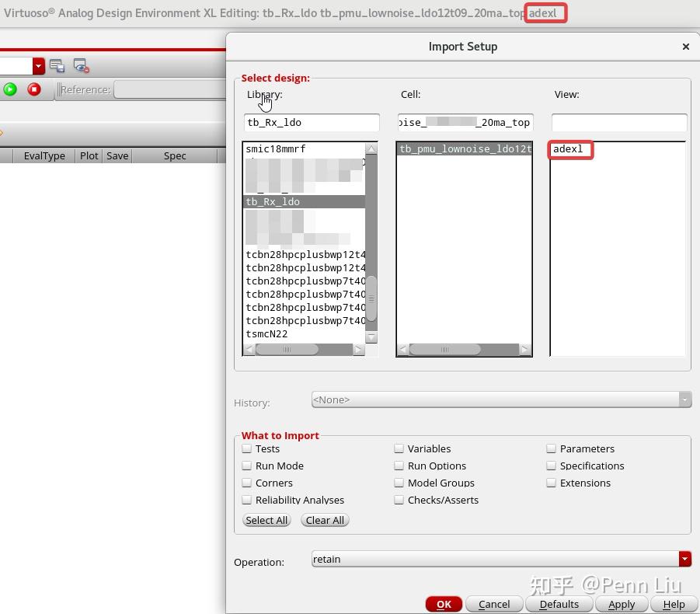700x614 pixels.
Task: Toggle the Extensions checkbox
Action: pos(552,483)
